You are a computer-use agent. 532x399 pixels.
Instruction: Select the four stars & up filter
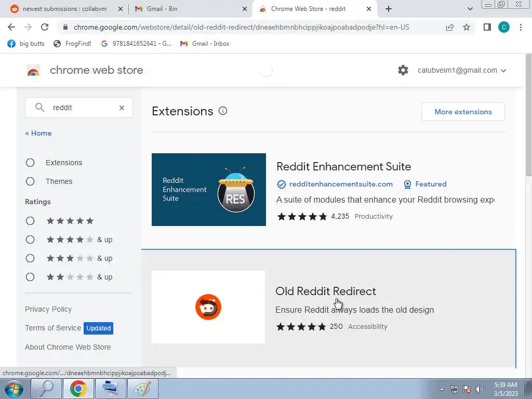[x=30, y=240]
